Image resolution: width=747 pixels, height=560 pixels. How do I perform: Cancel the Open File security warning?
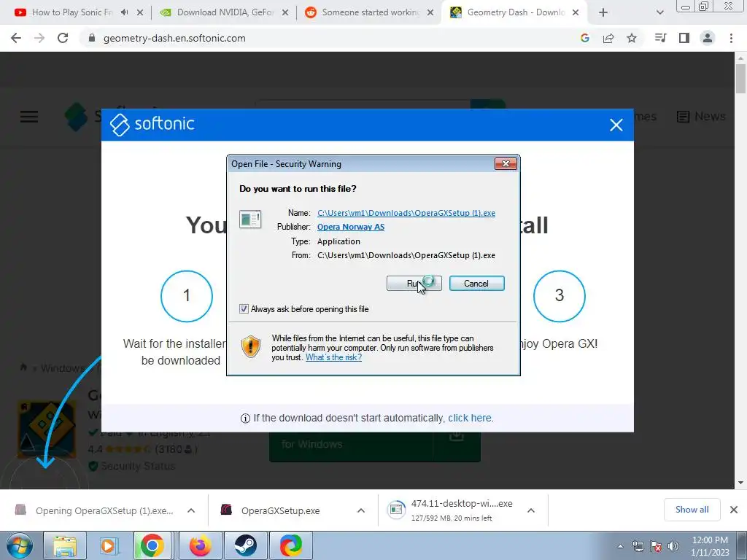(x=476, y=284)
